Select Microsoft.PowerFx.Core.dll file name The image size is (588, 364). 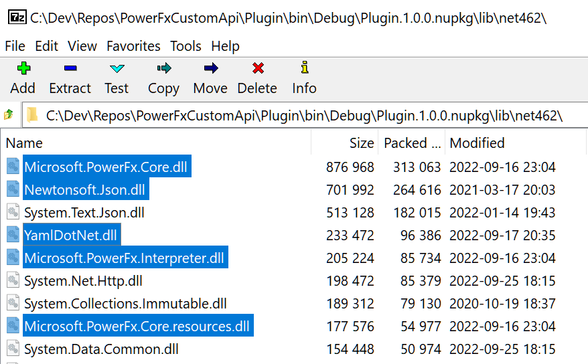106,167
